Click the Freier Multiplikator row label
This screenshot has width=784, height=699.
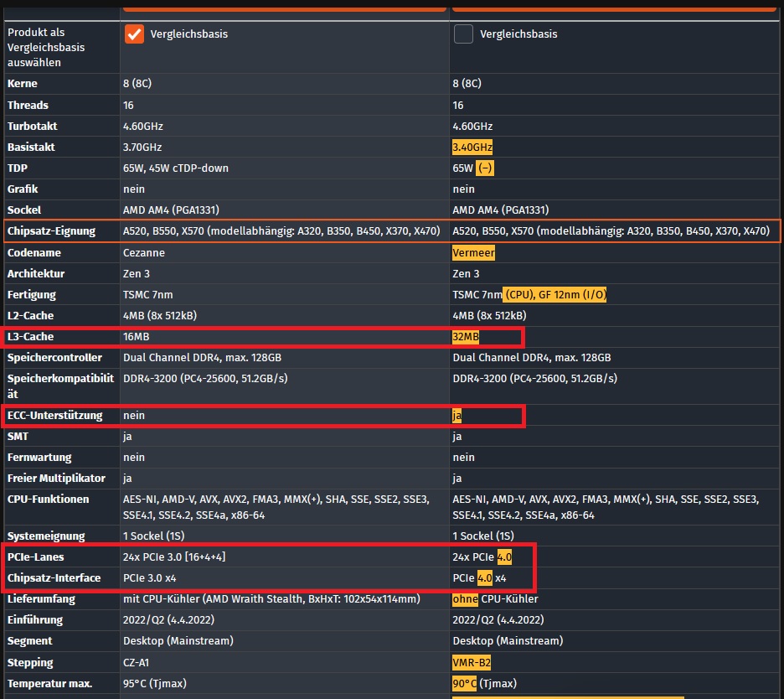pyautogui.click(x=56, y=479)
